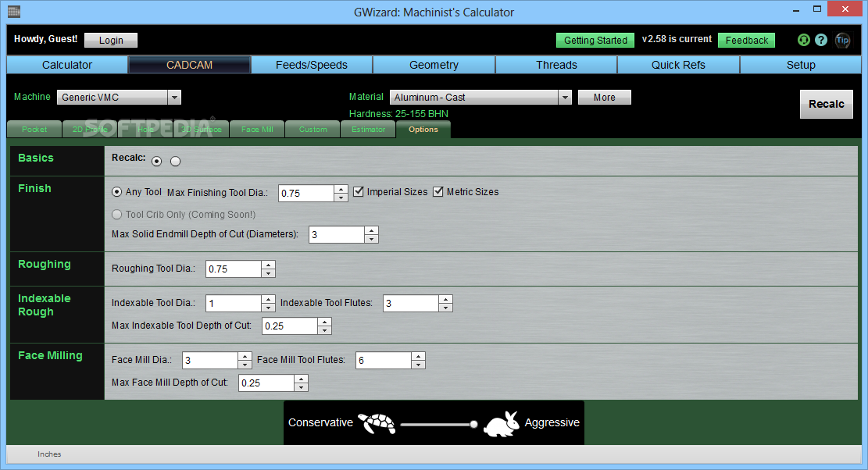Open the Feedback button
This screenshot has width=868, height=470.
click(x=747, y=41)
